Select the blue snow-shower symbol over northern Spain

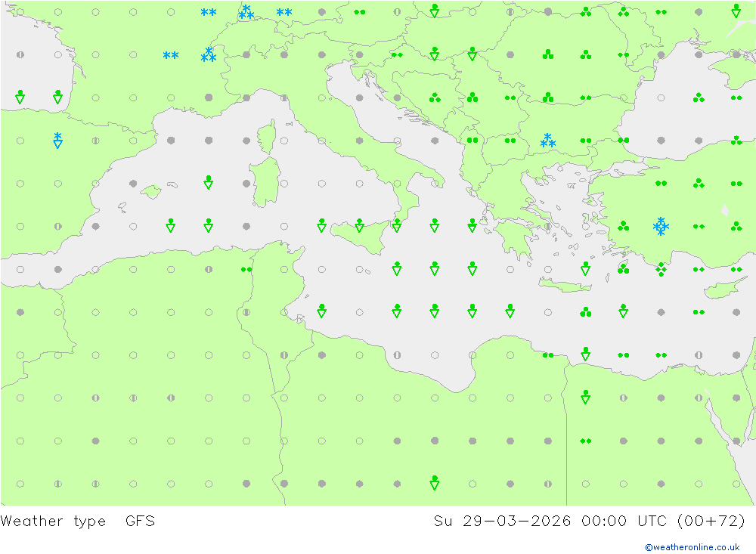point(58,141)
